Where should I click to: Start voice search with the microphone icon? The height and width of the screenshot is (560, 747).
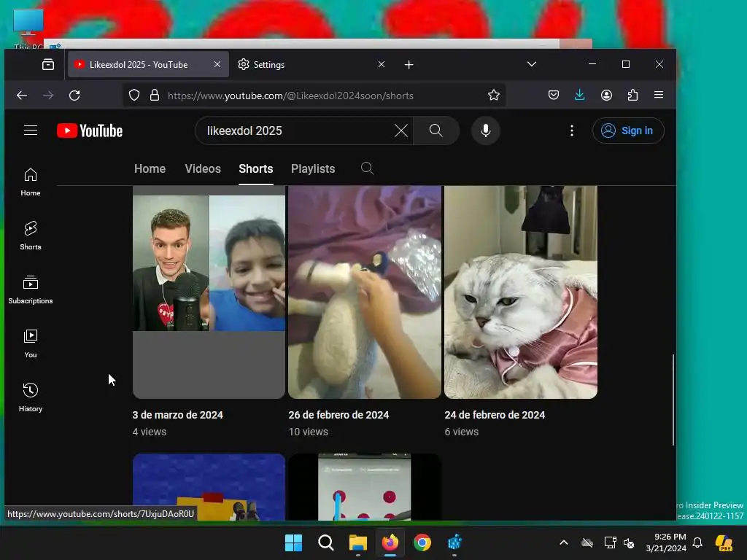485,131
